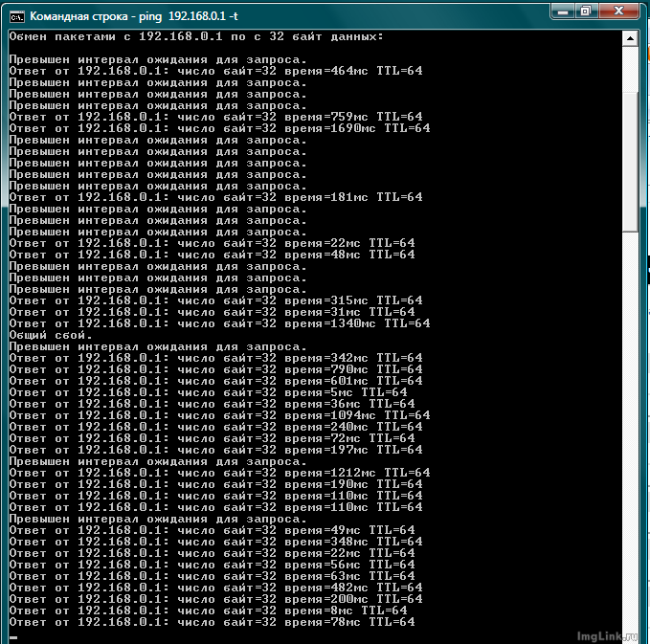Minimize the Командная строка window
This screenshot has height=644, width=650.
click(x=563, y=11)
